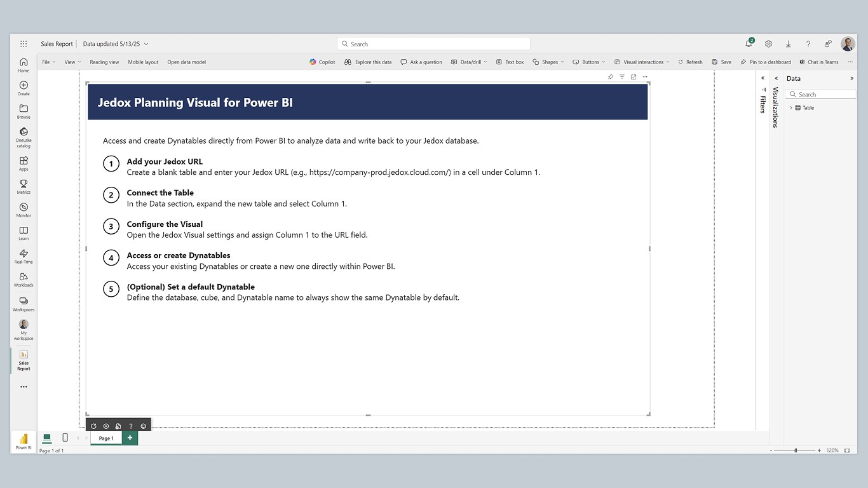Screen dimensions: 868x488
Task: Show more sidebar options ellipsis
Action: (x=24, y=386)
